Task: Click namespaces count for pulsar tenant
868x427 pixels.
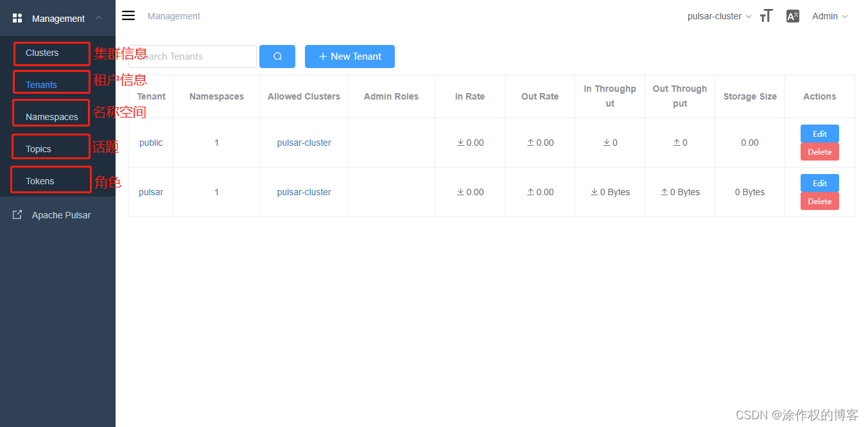Action: pyautogui.click(x=216, y=192)
